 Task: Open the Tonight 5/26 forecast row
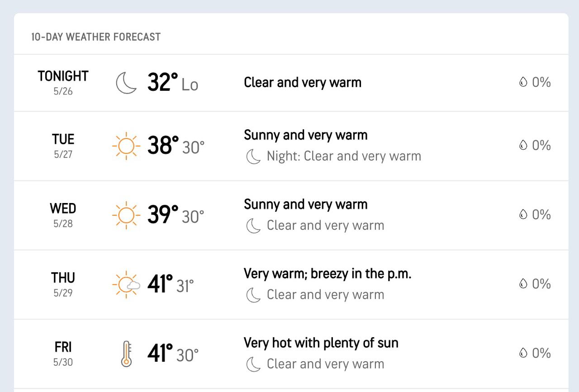click(291, 83)
